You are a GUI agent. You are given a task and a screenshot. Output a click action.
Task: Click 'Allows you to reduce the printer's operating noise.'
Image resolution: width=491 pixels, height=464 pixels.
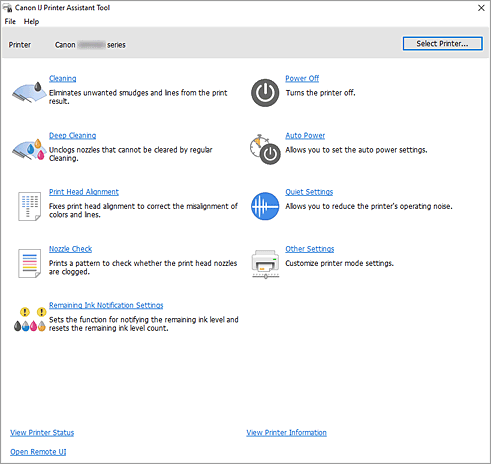(x=369, y=206)
